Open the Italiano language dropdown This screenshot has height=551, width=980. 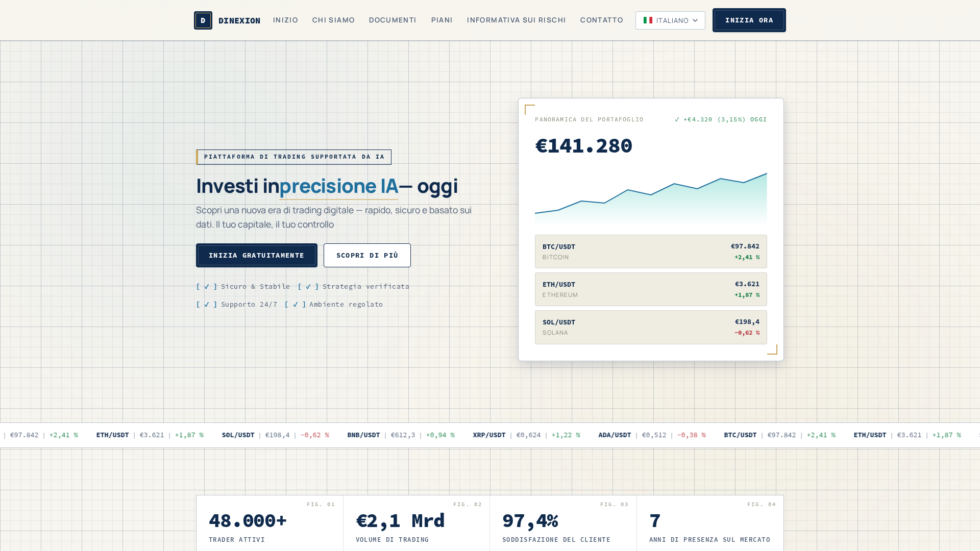tap(670, 20)
